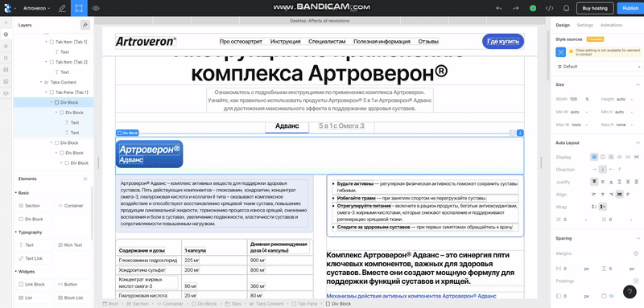Click the blue class selector icon under Style sources
The image size is (644, 308).
coord(560,52)
